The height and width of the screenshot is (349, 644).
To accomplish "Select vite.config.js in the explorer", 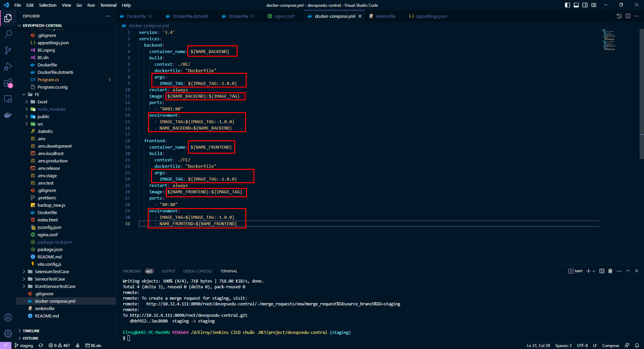I will click(49, 264).
